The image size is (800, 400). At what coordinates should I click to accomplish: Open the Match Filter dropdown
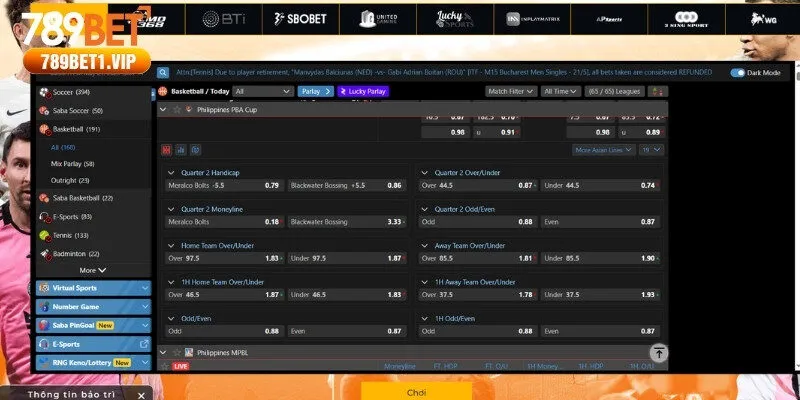point(511,91)
